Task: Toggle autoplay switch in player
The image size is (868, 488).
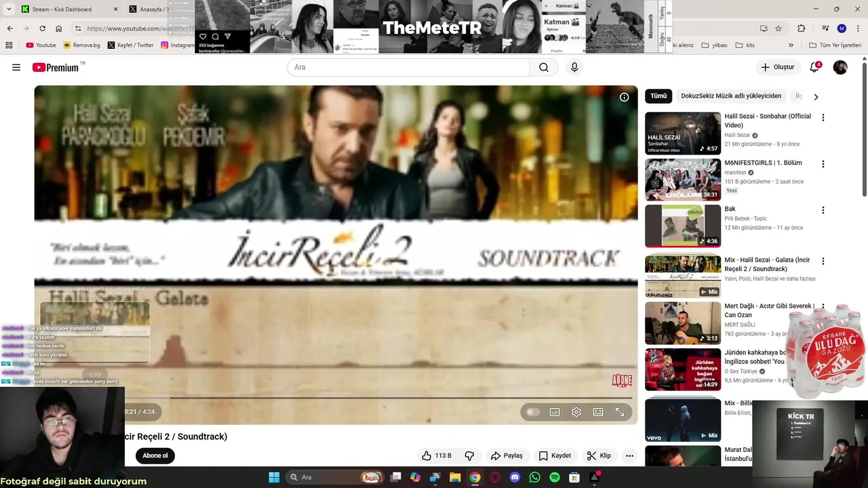Action: [x=533, y=412]
